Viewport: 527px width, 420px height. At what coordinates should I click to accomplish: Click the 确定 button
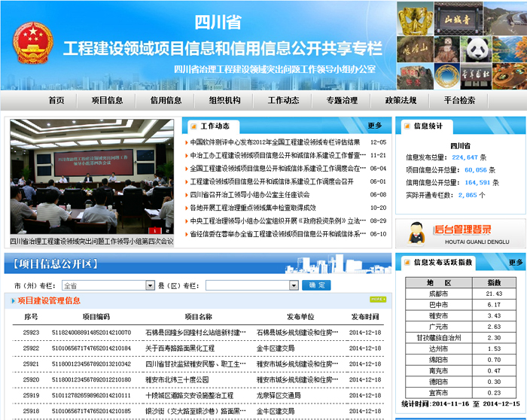pos(316,285)
